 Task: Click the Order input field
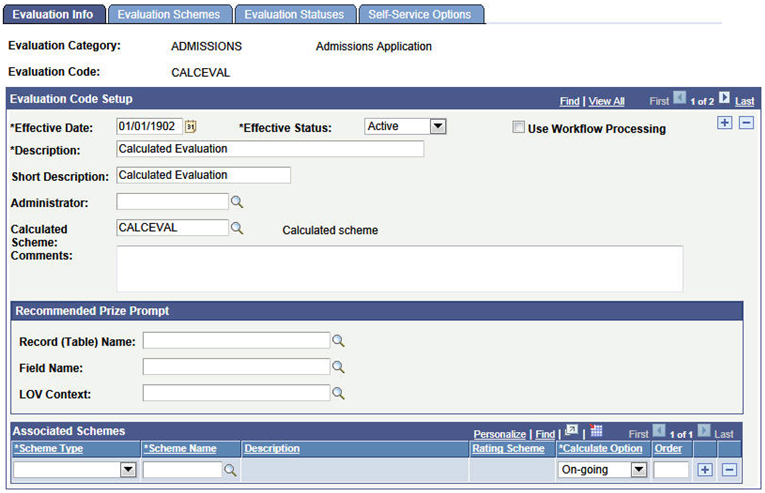coord(671,470)
